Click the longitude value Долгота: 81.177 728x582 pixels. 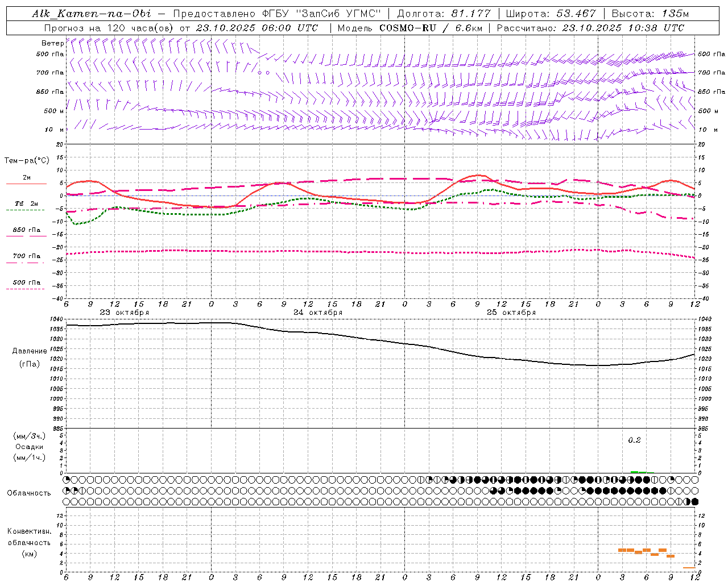[x=444, y=14]
